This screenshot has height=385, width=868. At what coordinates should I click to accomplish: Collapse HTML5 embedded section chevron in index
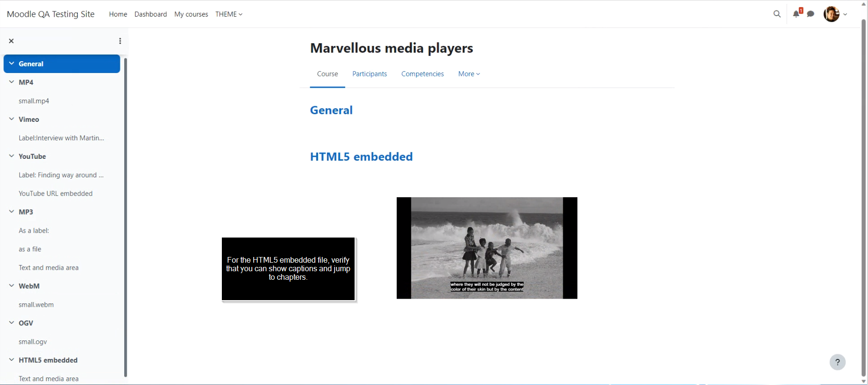(11, 360)
